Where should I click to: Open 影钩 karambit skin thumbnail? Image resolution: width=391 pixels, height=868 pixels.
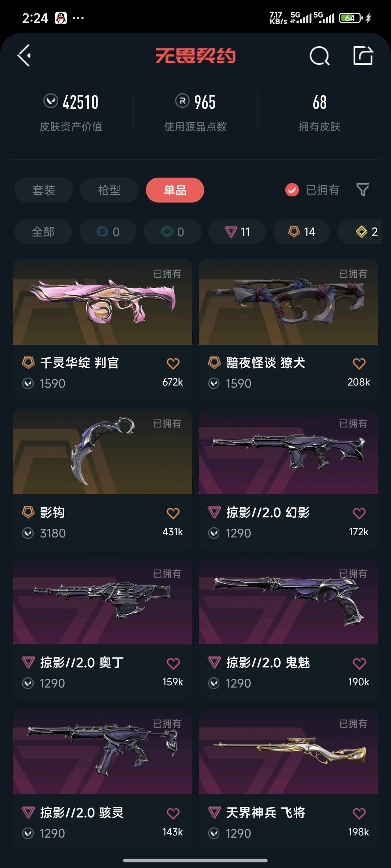click(x=102, y=451)
